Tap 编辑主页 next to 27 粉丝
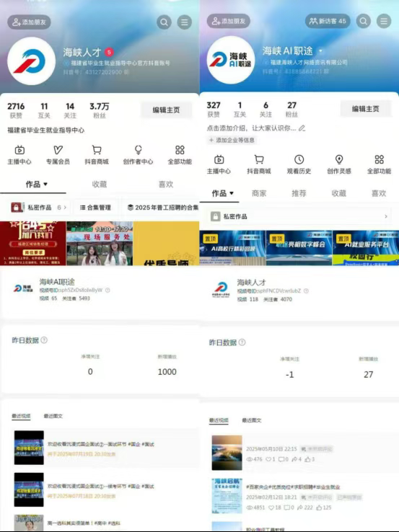Image resolution: width=399 pixels, height=532 pixels. [x=366, y=109]
